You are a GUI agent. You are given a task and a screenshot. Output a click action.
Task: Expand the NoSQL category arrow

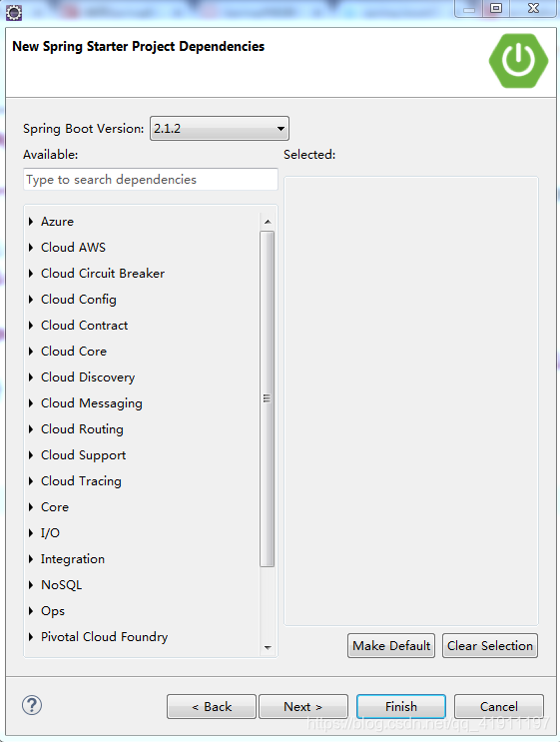tap(31, 585)
